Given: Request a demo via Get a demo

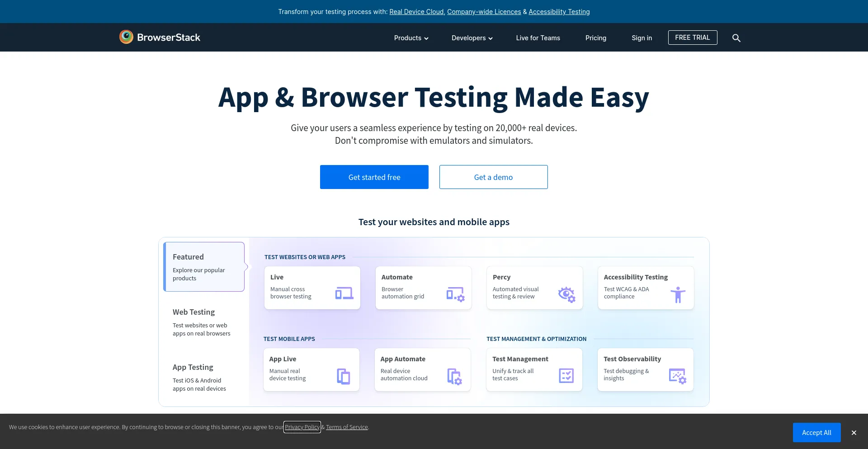Looking at the screenshot, I should coord(493,177).
